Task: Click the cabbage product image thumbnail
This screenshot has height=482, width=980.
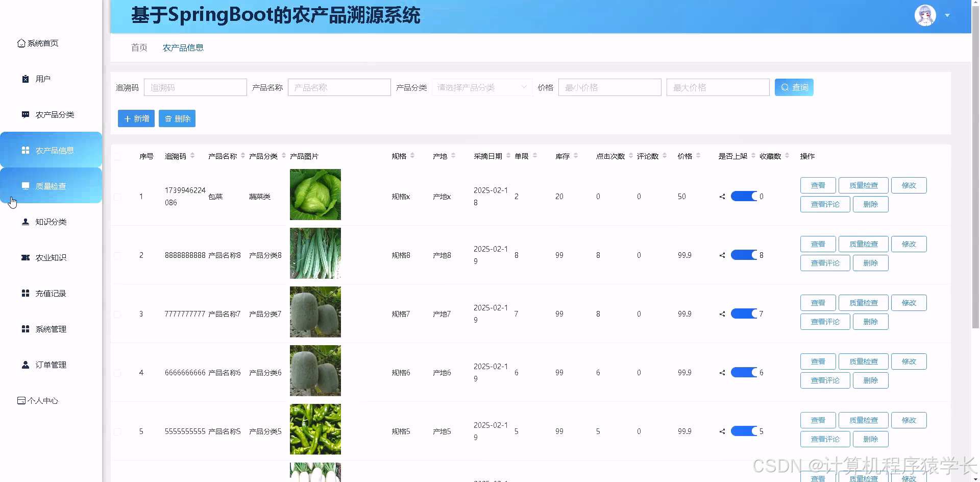Action: tap(315, 195)
